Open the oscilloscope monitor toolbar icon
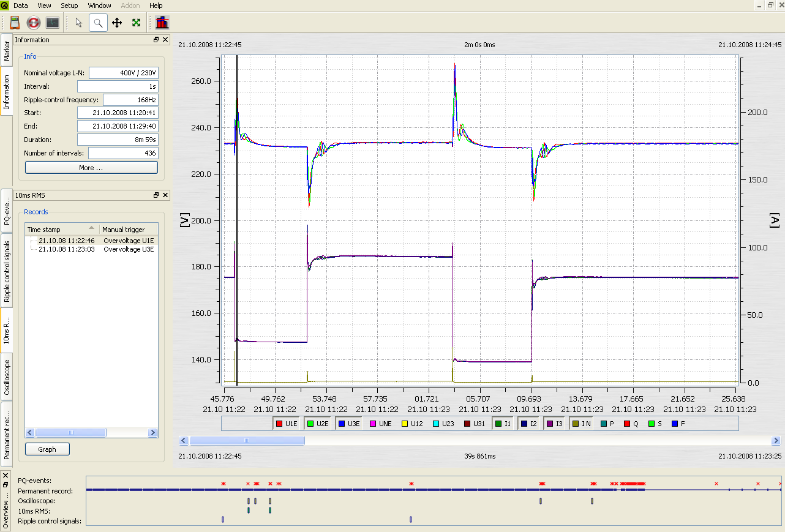 coord(53,23)
